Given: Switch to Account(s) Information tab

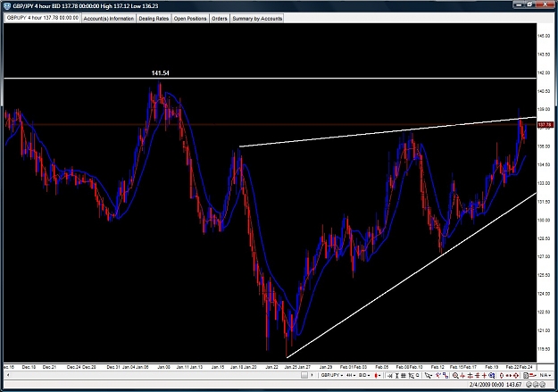Looking at the screenshot, I should [109, 19].
